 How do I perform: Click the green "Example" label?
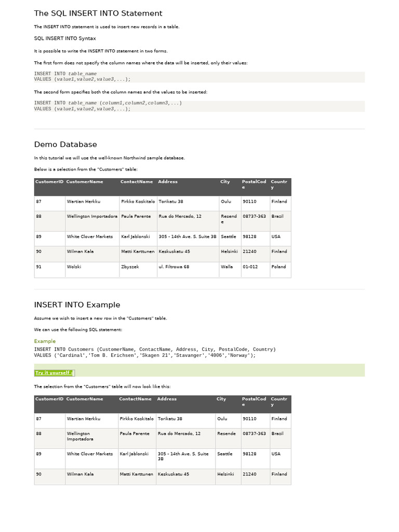click(45, 341)
